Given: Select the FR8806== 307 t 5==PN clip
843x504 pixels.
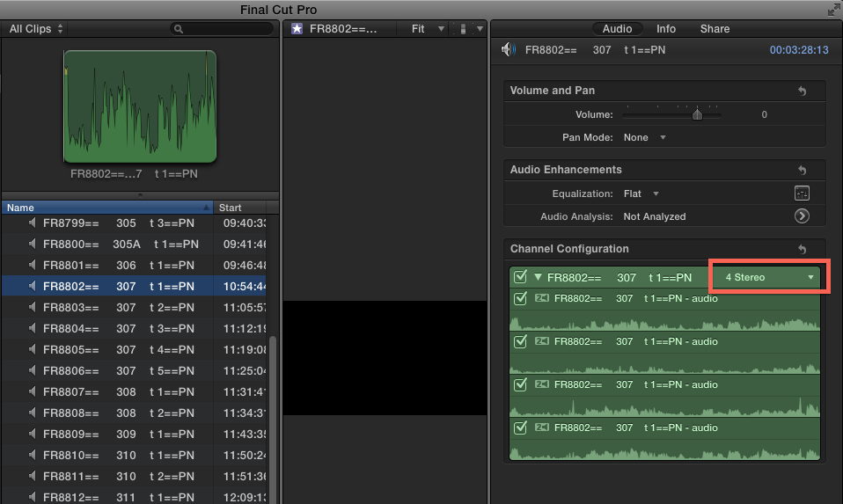Looking at the screenshot, I should point(134,371).
